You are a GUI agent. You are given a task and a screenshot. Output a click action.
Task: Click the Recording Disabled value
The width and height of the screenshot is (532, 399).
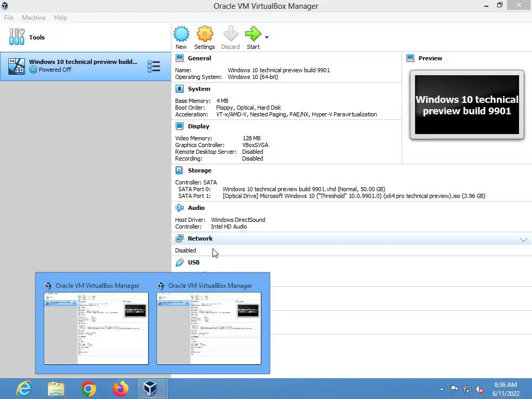(x=252, y=158)
